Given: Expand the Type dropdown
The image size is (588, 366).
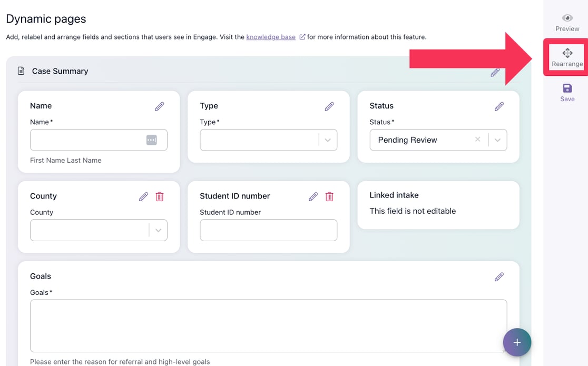Looking at the screenshot, I should [x=328, y=140].
